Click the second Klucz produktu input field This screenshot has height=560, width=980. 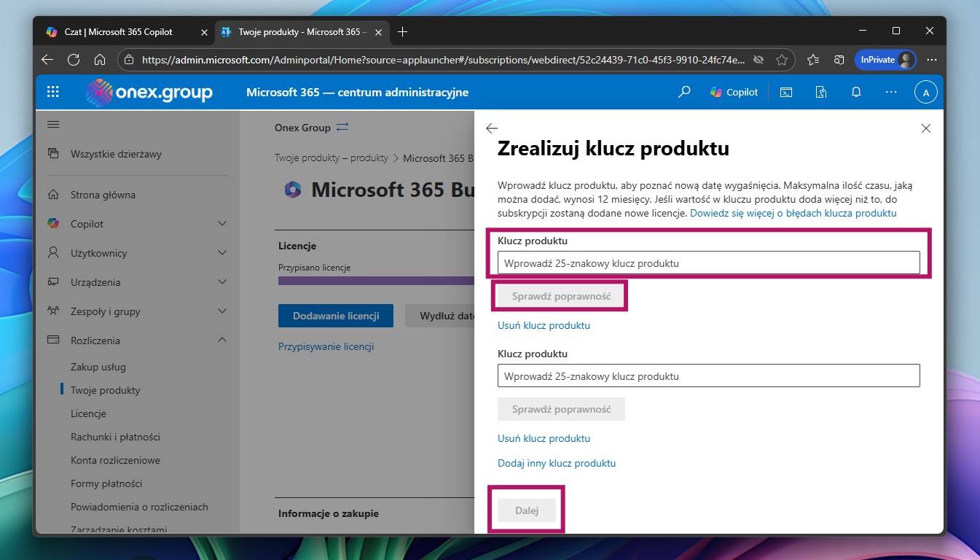pos(708,376)
